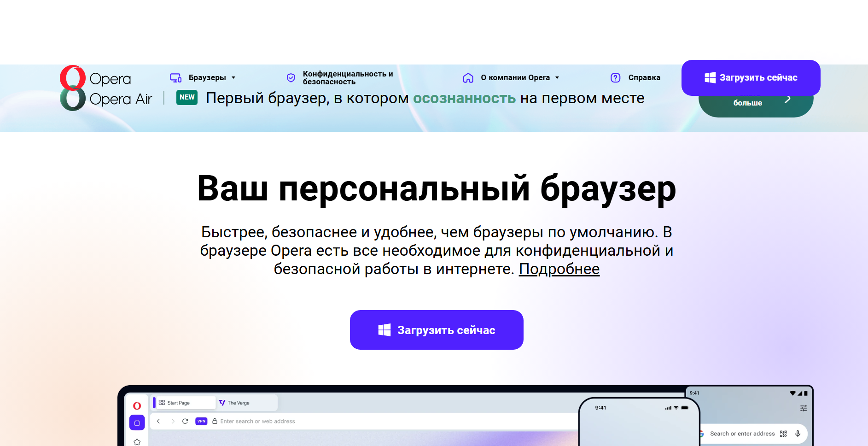Image resolution: width=868 pixels, height=446 pixels.
Task: Click the purple home icon in mockup sidebar
Action: [137, 423]
